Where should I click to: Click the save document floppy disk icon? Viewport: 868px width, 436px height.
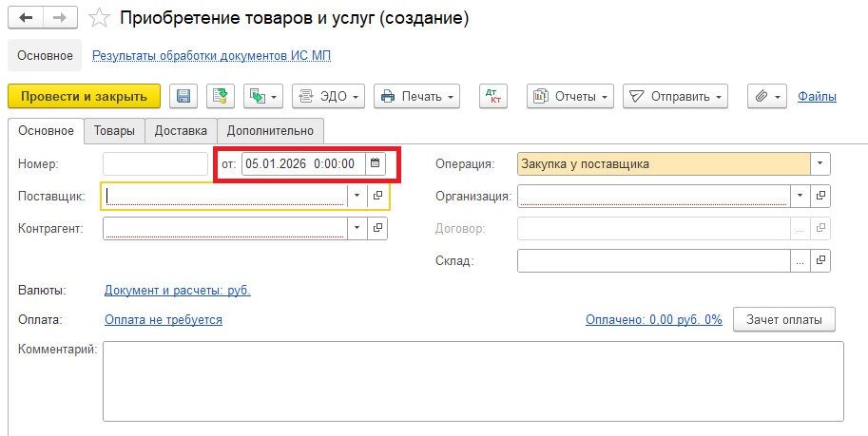click(183, 96)
